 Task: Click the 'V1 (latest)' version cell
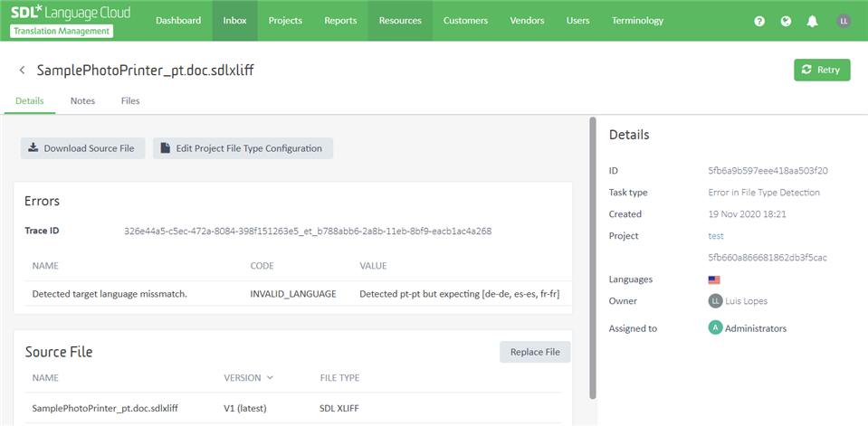point(245,408)
